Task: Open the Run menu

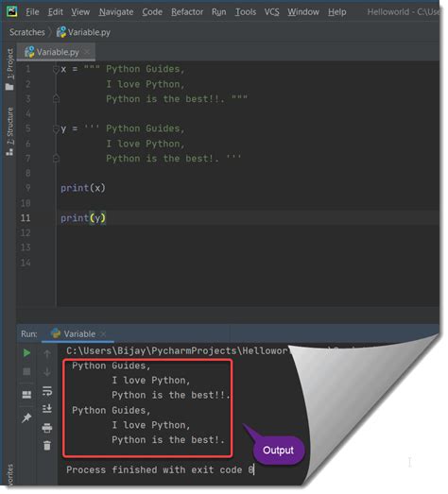Action: point(218,12)
